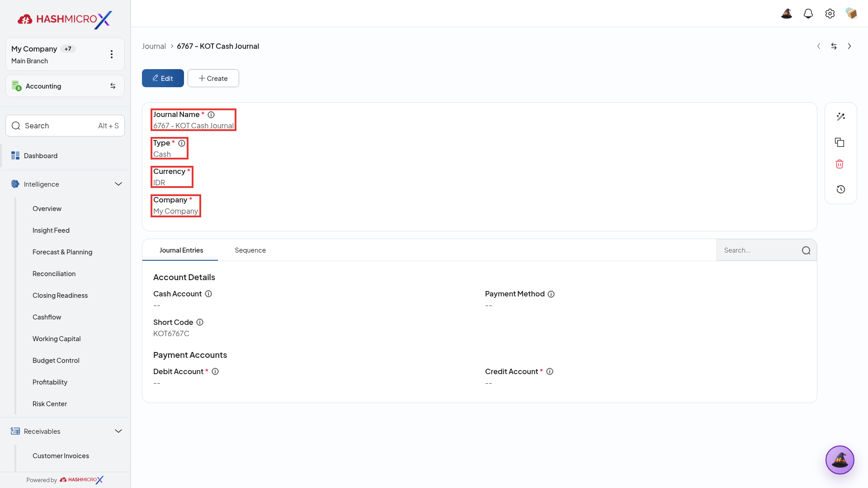Go to previous record arrow

coord(819,46)
